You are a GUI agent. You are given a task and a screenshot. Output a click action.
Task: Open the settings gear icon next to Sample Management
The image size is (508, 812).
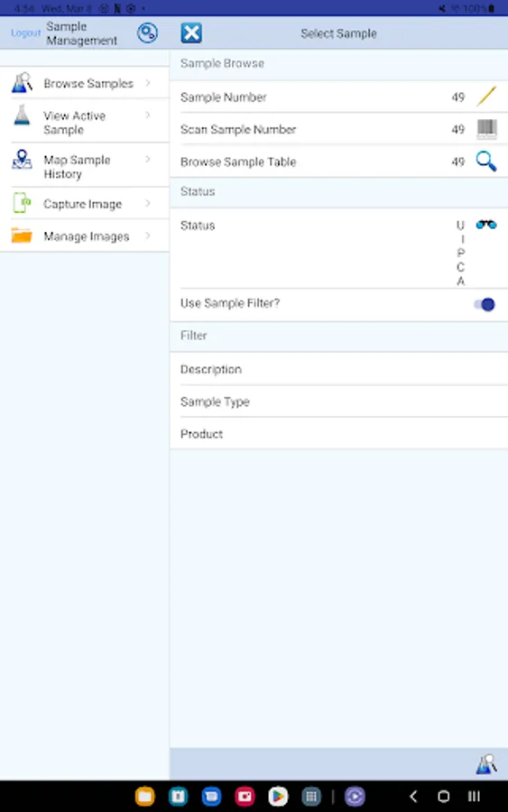point(148,33)
